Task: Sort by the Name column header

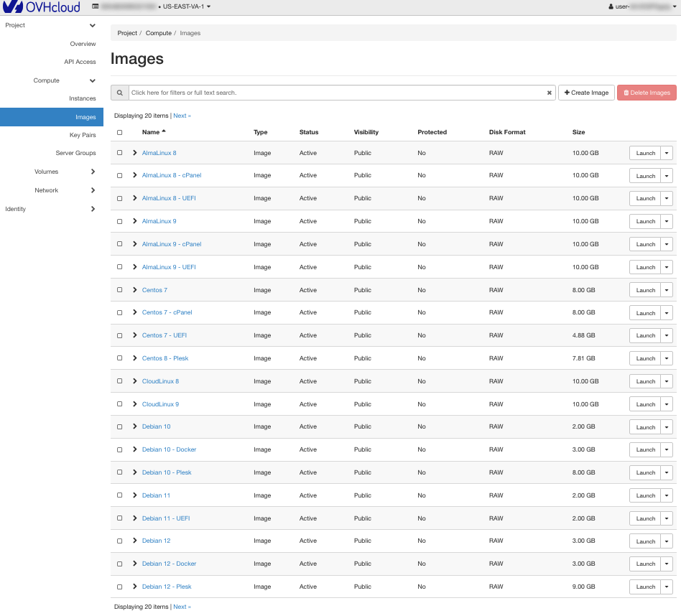Action: [x=154, y=132]
